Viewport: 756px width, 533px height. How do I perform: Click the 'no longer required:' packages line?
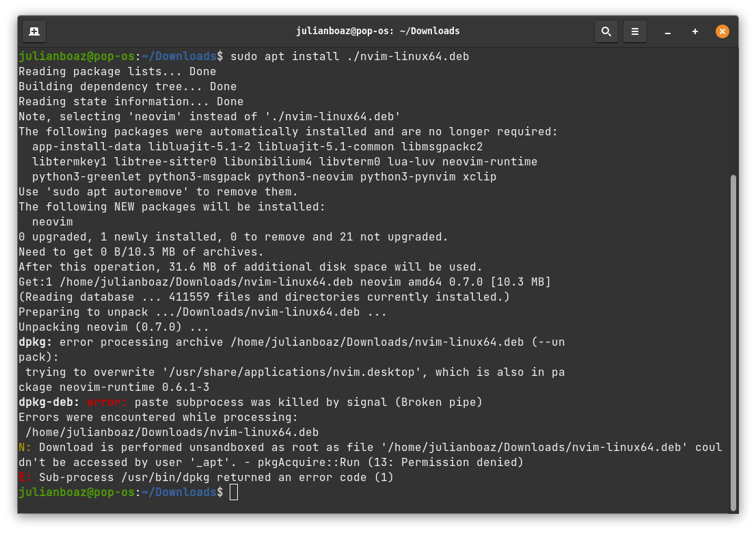click(288, 131)
